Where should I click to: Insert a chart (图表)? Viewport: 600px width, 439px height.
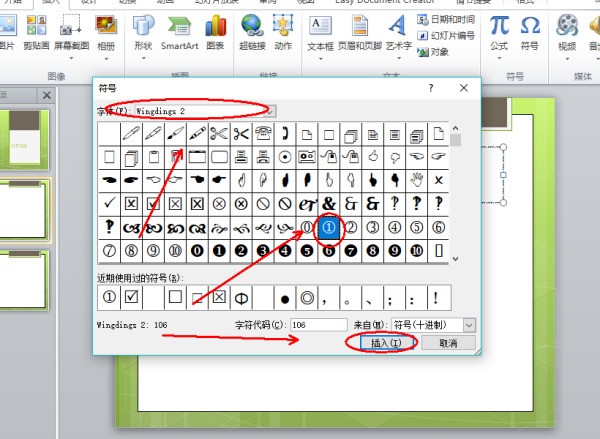[x=215, y=33]
